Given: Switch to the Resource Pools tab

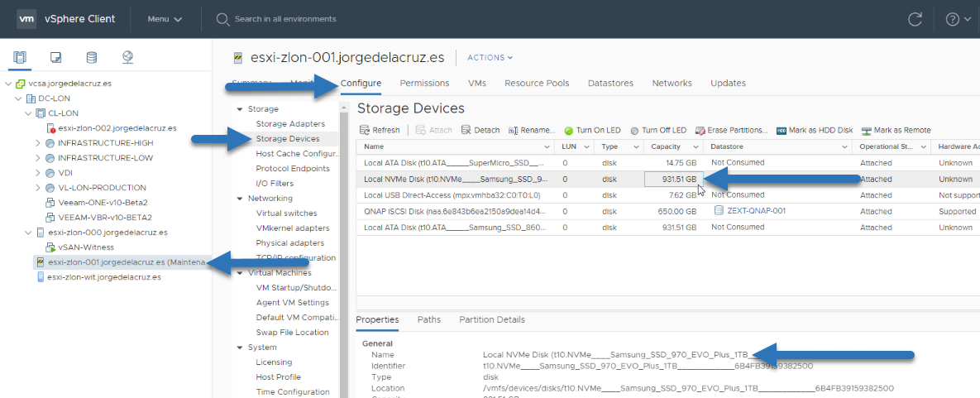Looking at the screenshot, I should (x=537, y=84).
